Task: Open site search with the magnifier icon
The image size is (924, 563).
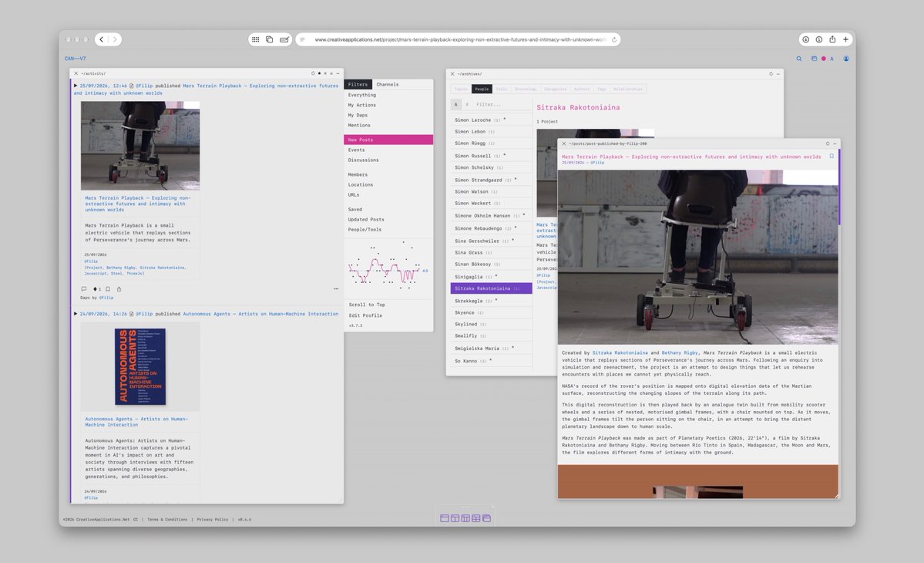Action: tap(799, 59)
